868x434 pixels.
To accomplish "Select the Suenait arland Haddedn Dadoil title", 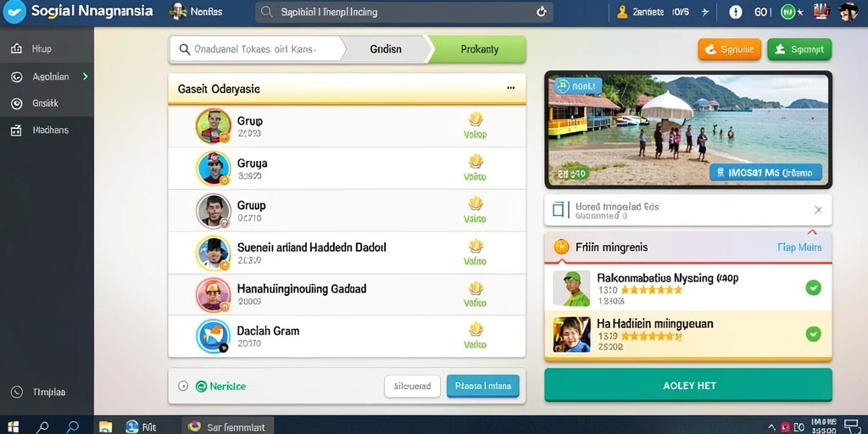I will tap(312, 247).
